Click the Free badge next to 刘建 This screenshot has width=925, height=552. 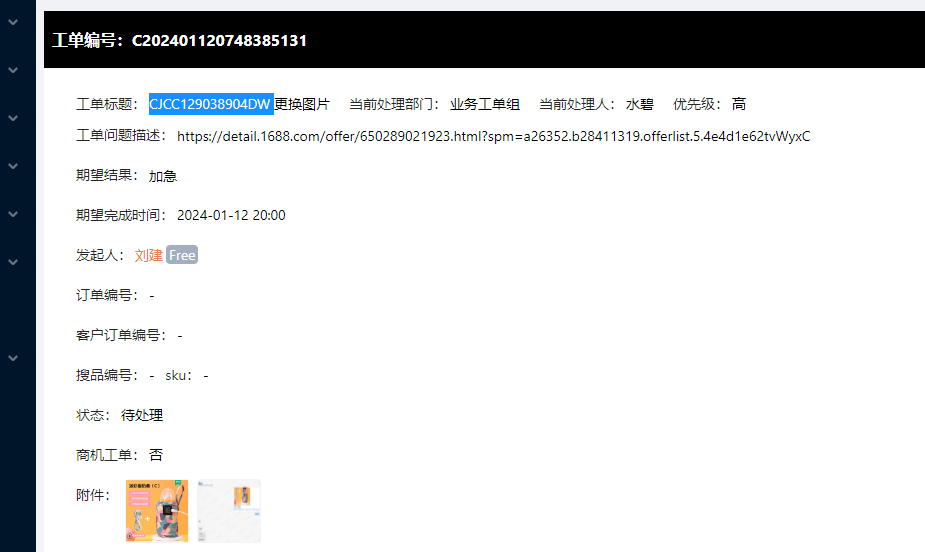[x=182, y=255]
